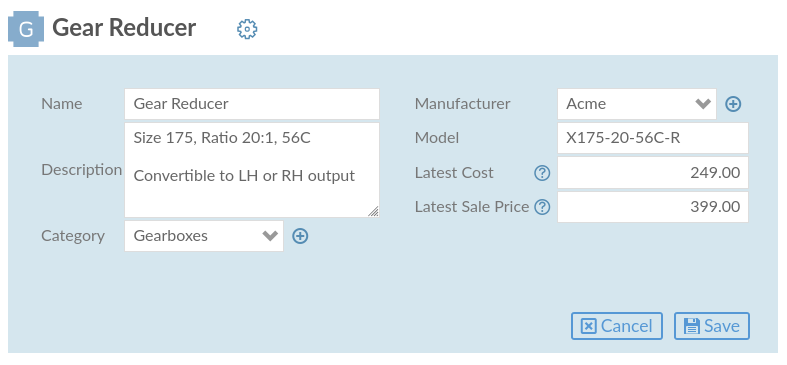Show help for Latest Sale Price

click(542, 207)
